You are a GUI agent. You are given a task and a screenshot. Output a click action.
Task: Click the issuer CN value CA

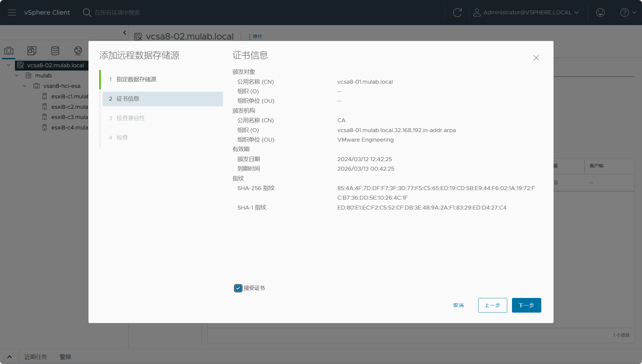pos(341,120)
